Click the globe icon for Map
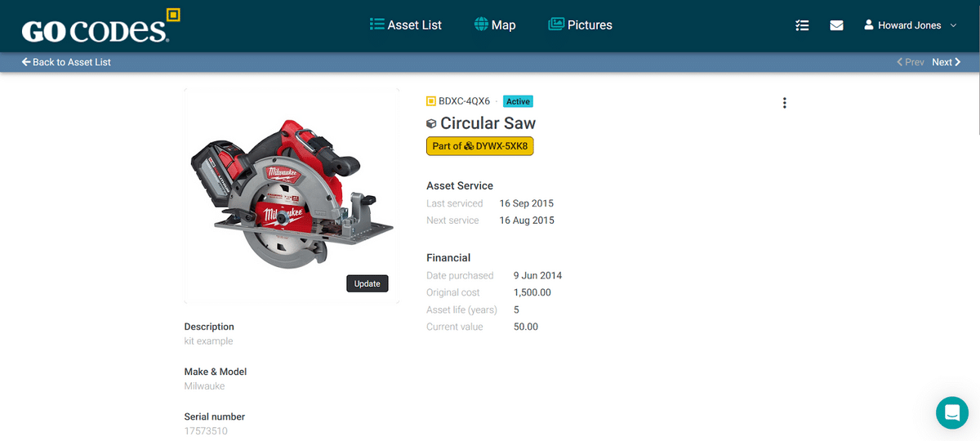The image size is (980, 441). (481, 24)
